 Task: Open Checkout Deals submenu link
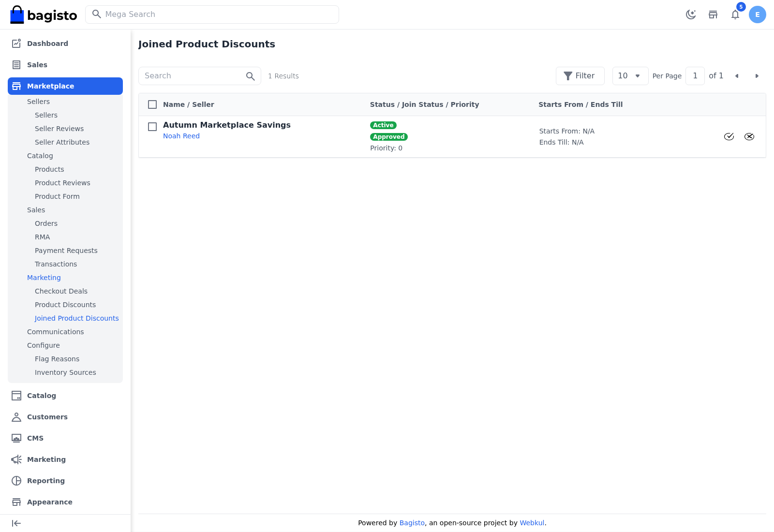click(x=61, y=291)
